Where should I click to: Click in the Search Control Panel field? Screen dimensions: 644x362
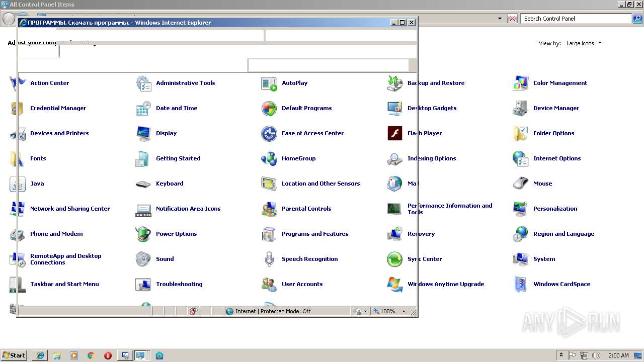pos(576,19)
